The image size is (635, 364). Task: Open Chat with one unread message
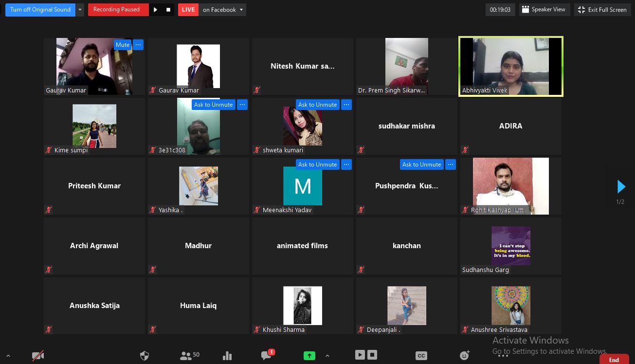[x=266, y=356]
